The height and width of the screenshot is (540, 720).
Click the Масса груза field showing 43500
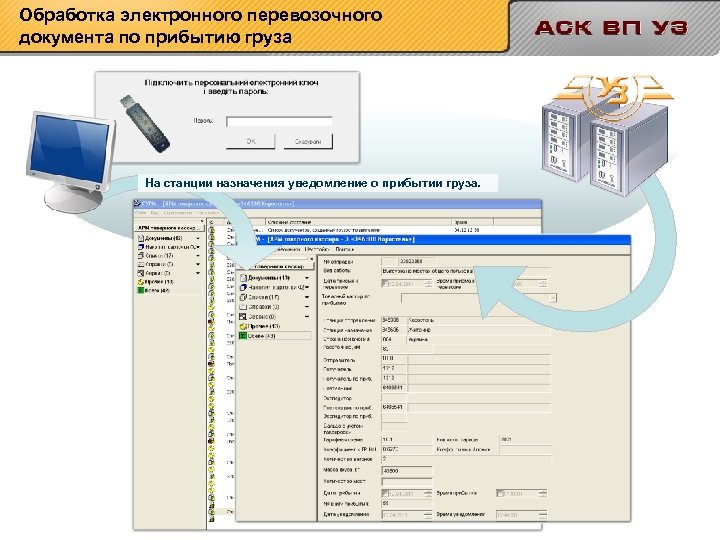407,471
